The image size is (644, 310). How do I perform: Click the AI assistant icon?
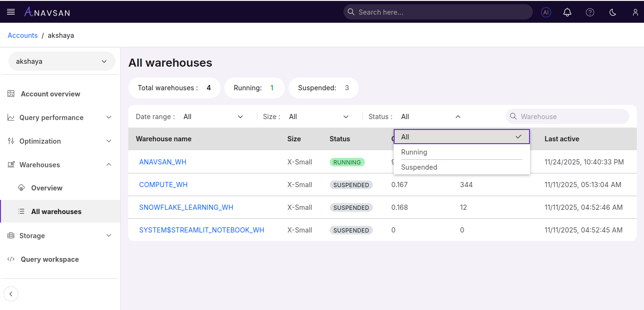(x=546, y=12)
